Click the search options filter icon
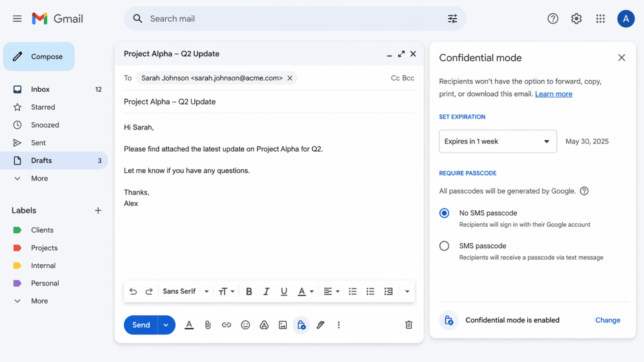The height and width of the screenshot is (362, 644). [452, 18]
